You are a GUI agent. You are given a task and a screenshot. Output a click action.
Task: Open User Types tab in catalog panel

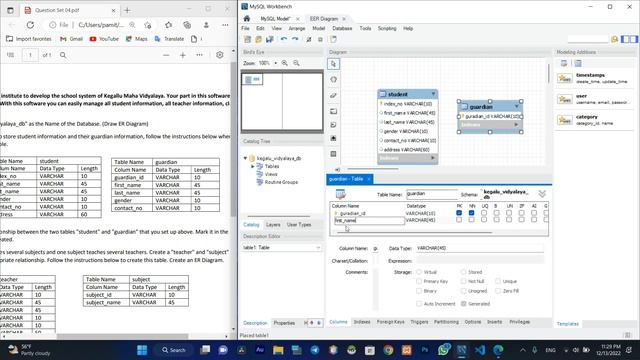299,225
